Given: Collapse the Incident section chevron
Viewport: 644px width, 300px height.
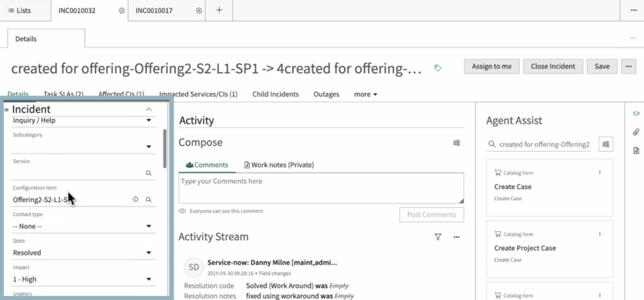Looking at the screenshot, I should pyautogui.click(x=149, y=110).
